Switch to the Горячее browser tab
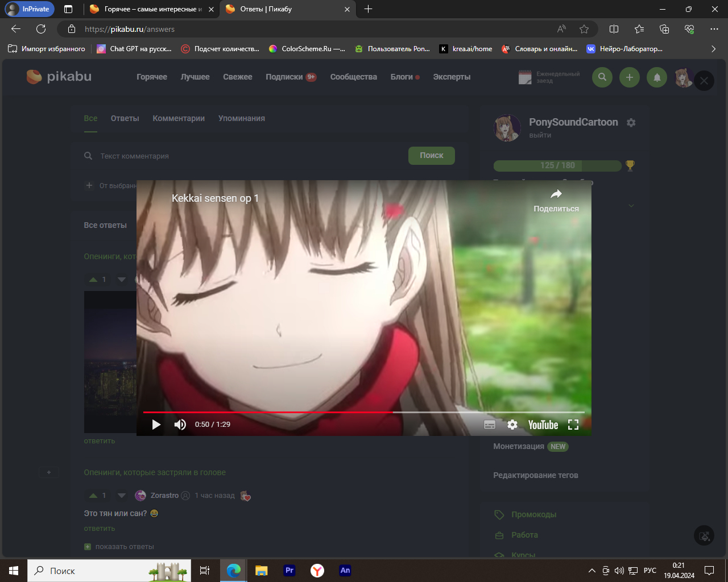The image size is (728, 582). coord(152,9)
